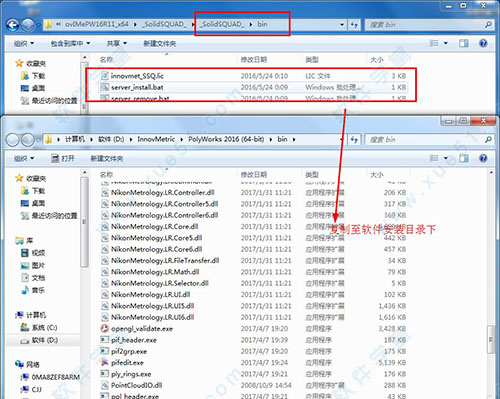Click 计算机 breadcrumb in lower window
Screen dimensions: 500x399
click(x=75, y=139)
